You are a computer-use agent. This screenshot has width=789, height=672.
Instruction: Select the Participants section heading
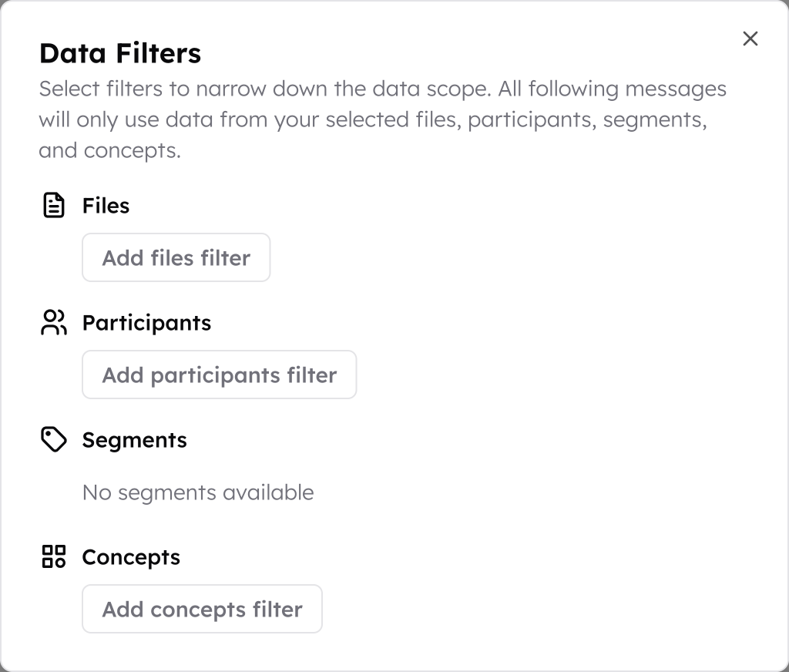pyautogui.click(x=146, y=323)
